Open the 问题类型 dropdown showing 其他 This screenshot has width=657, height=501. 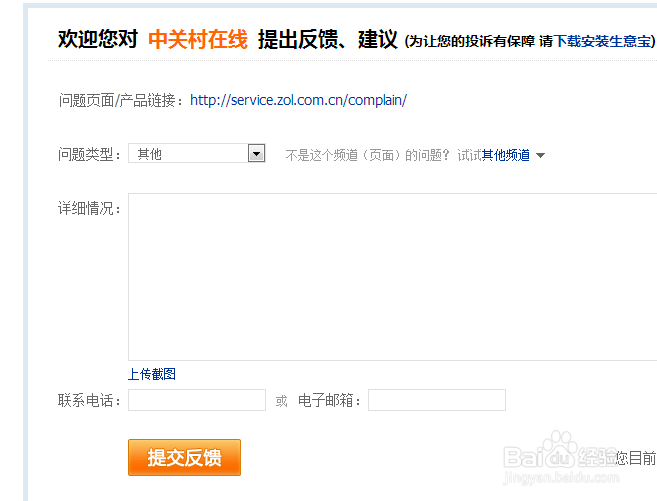coord(197,153)
